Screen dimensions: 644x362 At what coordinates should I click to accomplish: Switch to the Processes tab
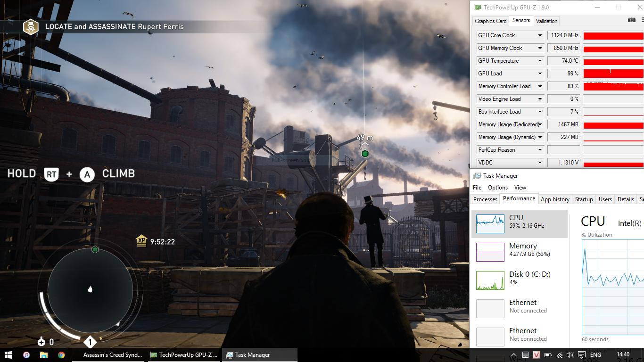[485, 199]
